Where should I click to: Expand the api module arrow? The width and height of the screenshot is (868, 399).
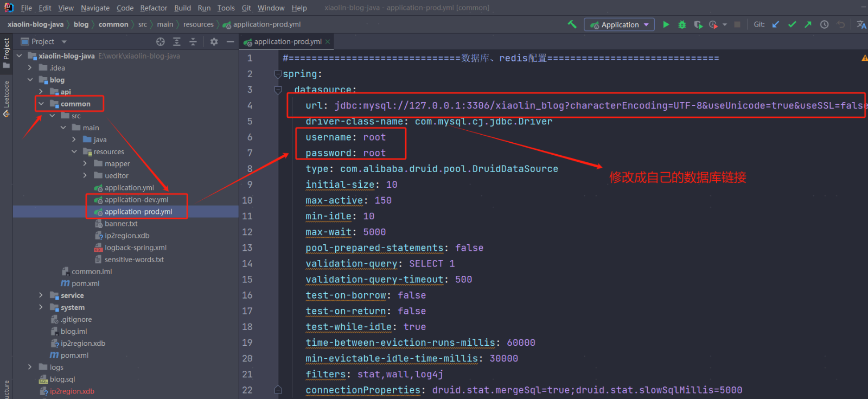point(41,92)
